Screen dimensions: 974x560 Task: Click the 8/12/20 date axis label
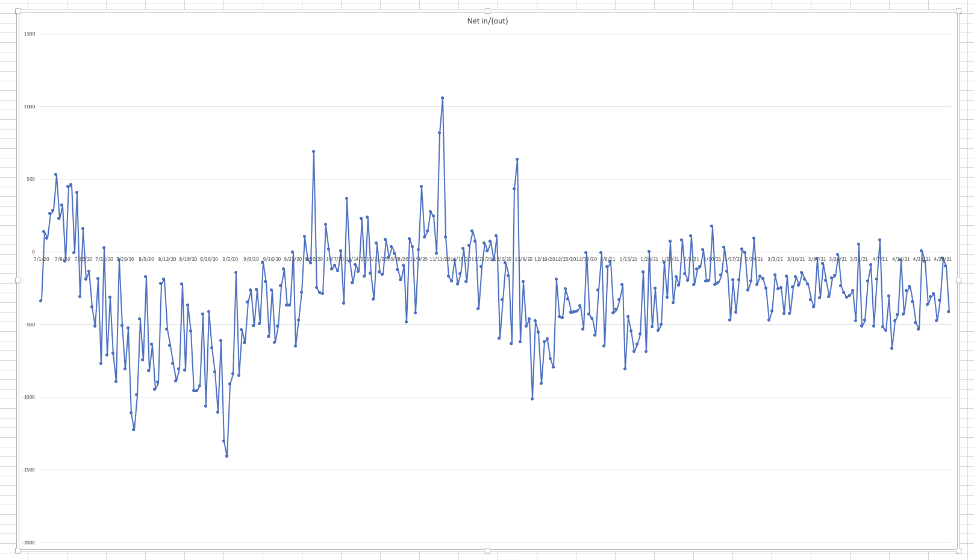[x=167, y=260]
